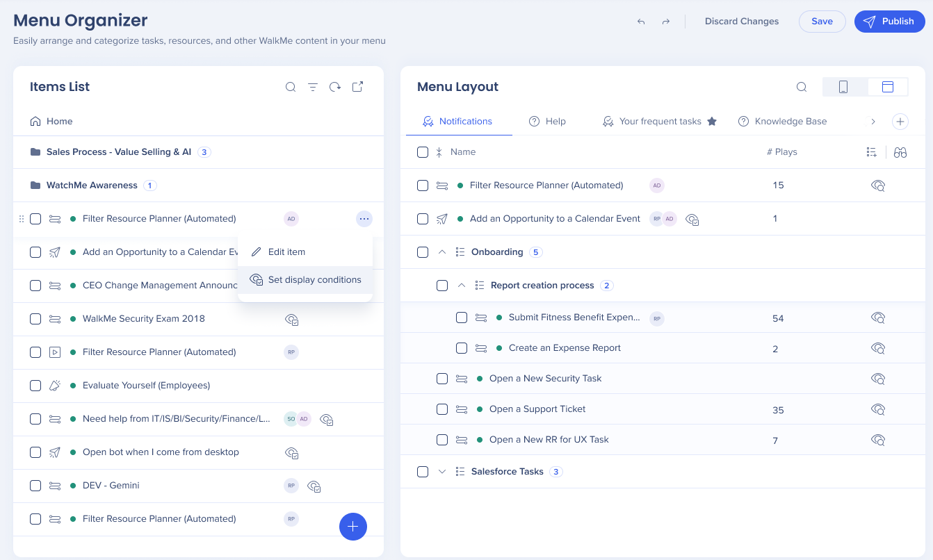The width and height of the screenshot is (933, 560).
Task: Click the search icon in Items List
Action: pyautogui.click(x=291, y=87)
